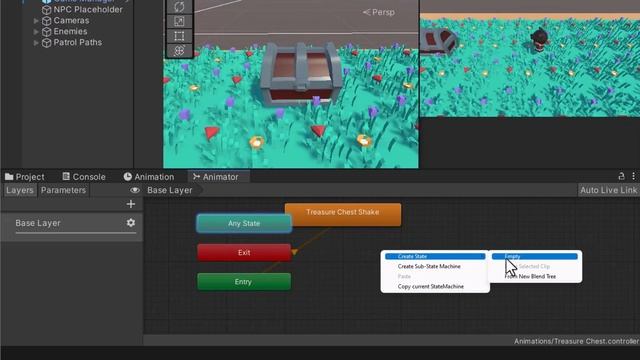Choose From New Blend Tree submenu entry
The image size is (640, 360).
[x=535, y=276]
